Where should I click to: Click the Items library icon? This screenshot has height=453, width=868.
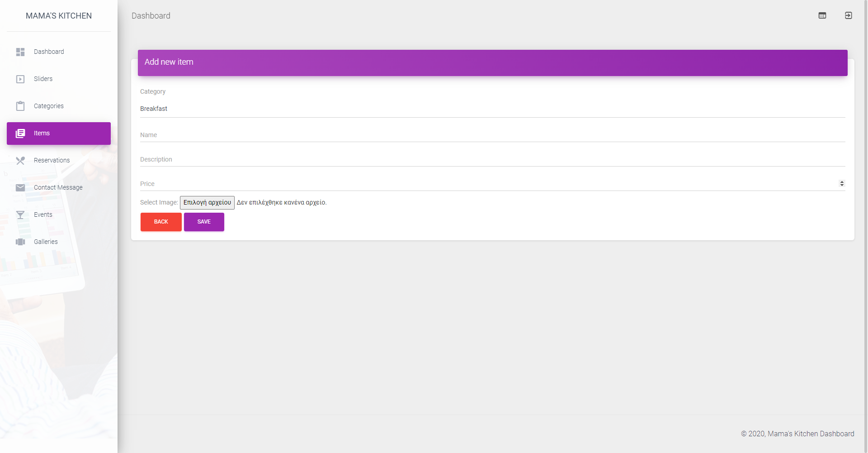[x=20, y=134]
